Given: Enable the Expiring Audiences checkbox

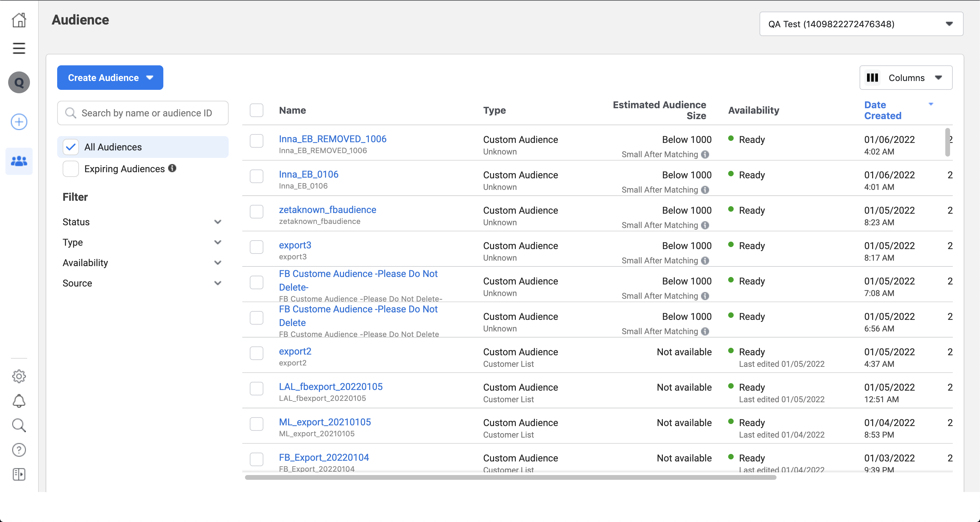Looking at the screenshot, I should coord(71,168).
